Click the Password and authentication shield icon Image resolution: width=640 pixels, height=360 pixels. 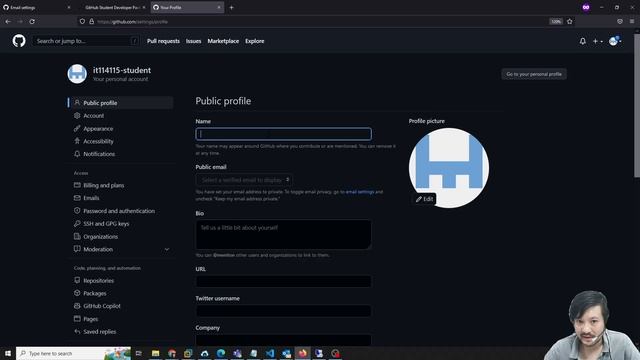pyautogui.click(x=77, y=211)
